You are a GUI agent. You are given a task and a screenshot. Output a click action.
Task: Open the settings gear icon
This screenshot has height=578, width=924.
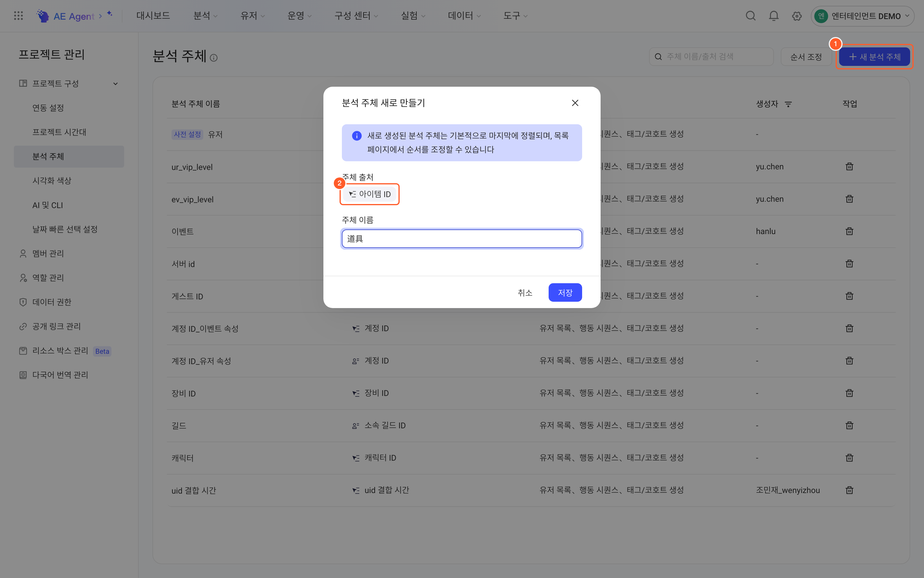click(x=796, y=16)
